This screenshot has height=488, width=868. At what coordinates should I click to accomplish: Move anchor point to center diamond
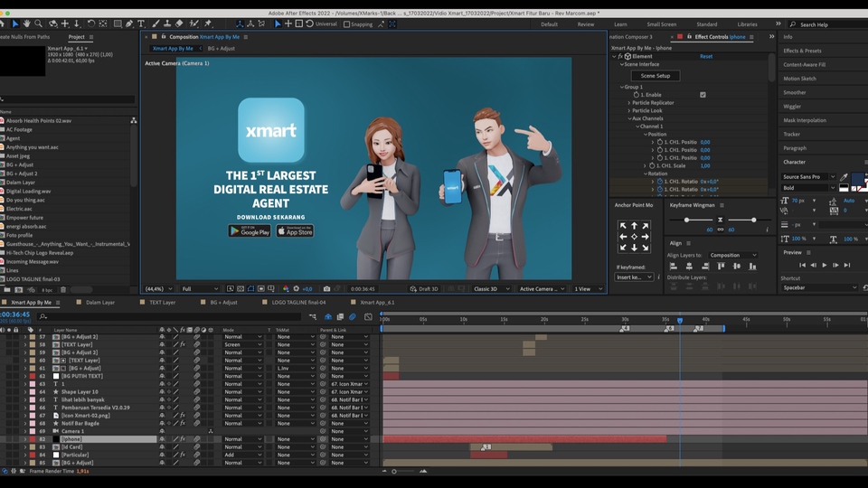tap(635, 237)
